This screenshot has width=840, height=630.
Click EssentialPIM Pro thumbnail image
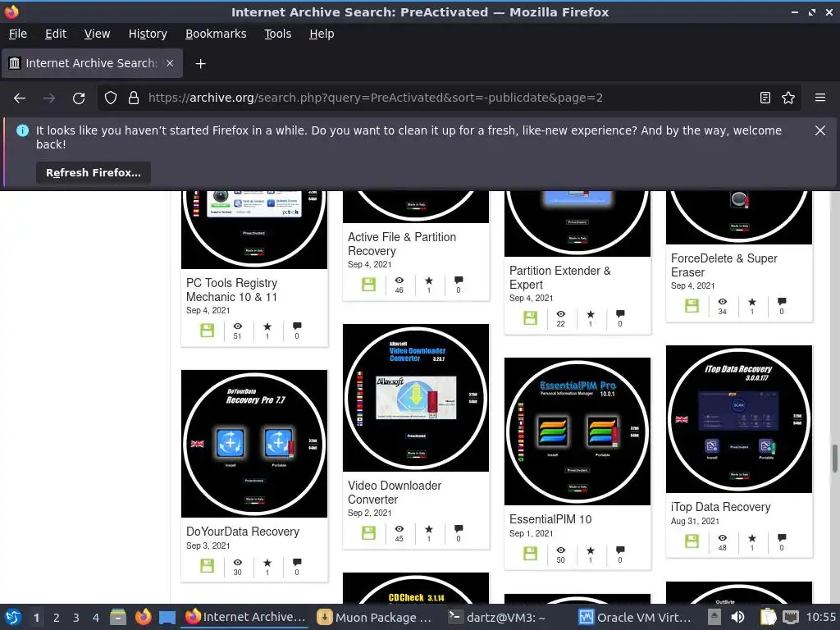tap(577, 431)
